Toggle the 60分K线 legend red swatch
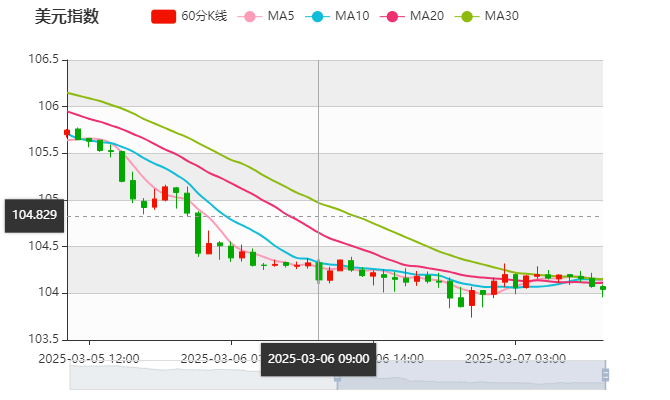Viewport: 670px width, 400px height. tap(164, 17)
